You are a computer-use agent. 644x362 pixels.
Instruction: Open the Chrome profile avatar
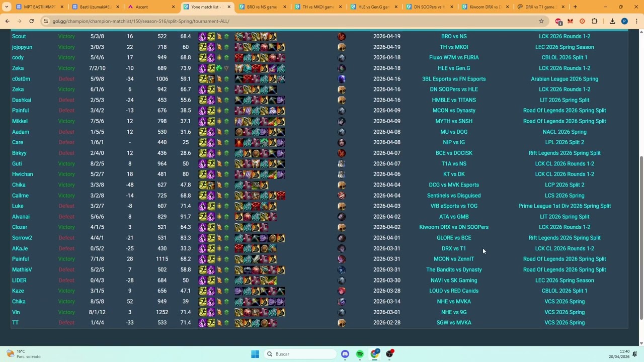624,21
